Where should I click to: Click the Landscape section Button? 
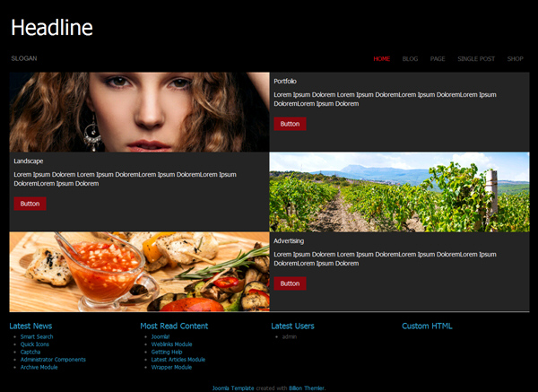pos(30,204)
